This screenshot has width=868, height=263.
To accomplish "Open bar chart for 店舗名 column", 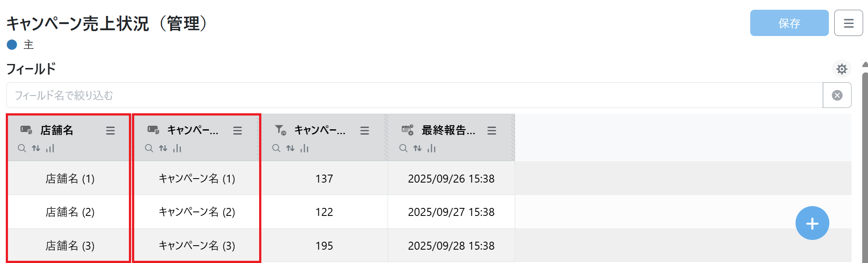I will [x=50, y=148].
